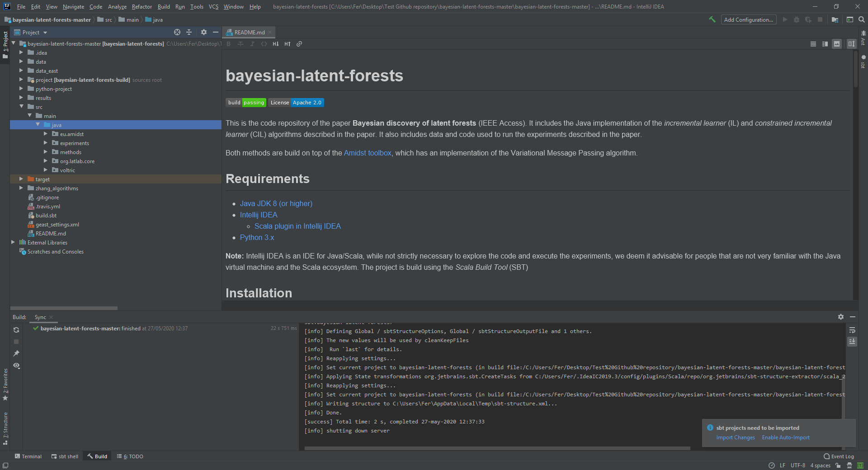Open Structure side tool window
Image resolution: width=868 pixels, height=470 pixels.
point(5,428)
